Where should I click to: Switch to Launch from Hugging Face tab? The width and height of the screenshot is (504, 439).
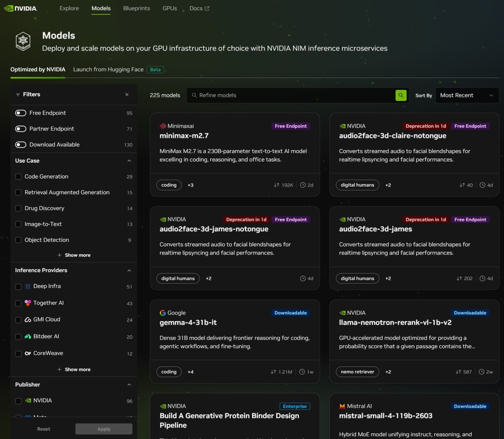click(108, 70)
